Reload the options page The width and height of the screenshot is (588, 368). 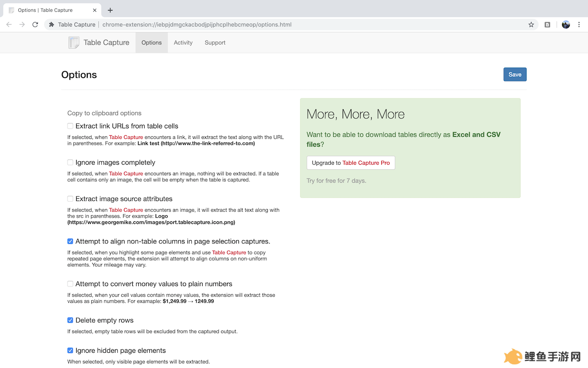(35, 24)
